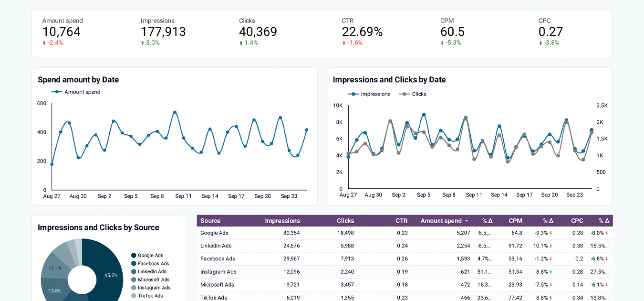The image size is (644, 301).
Task: Click the red arrow on Google Ads CPC change
Action: coord(606,233)
